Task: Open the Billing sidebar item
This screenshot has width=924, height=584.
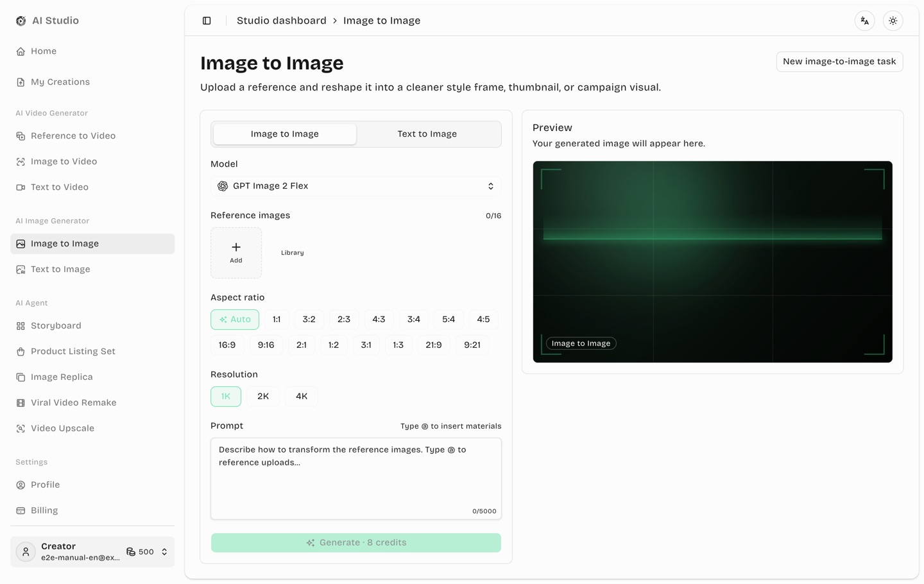Action: [x=92, y=511]
